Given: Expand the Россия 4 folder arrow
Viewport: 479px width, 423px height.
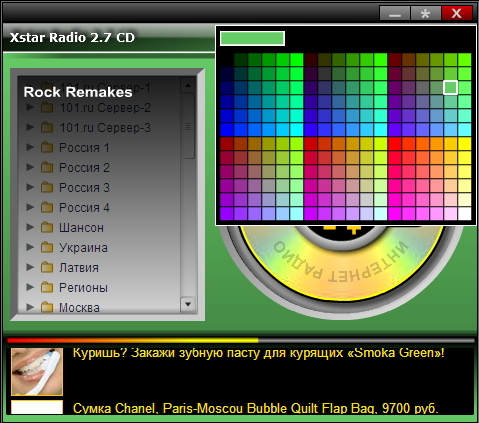Looking at the screenshot, I should [x=30, y=207].
